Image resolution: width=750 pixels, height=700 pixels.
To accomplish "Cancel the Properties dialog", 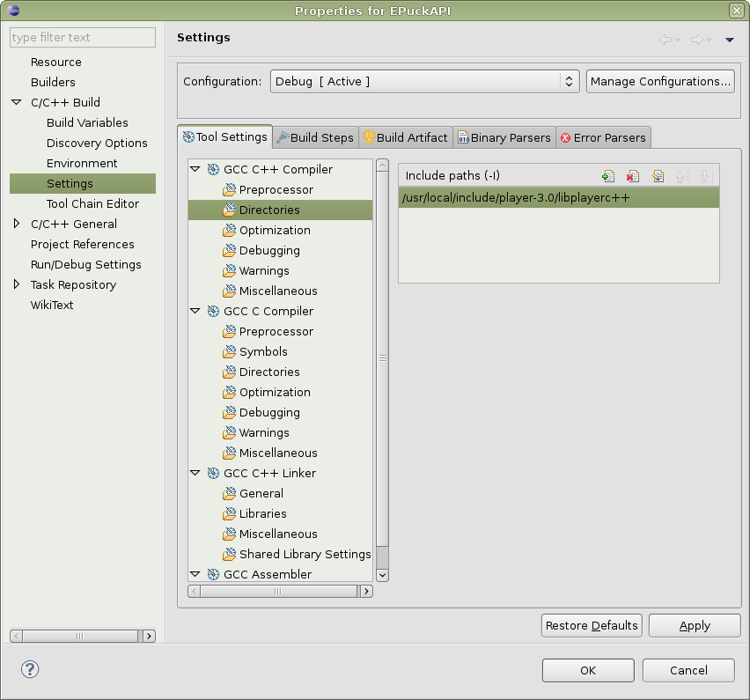I will 688,670.
